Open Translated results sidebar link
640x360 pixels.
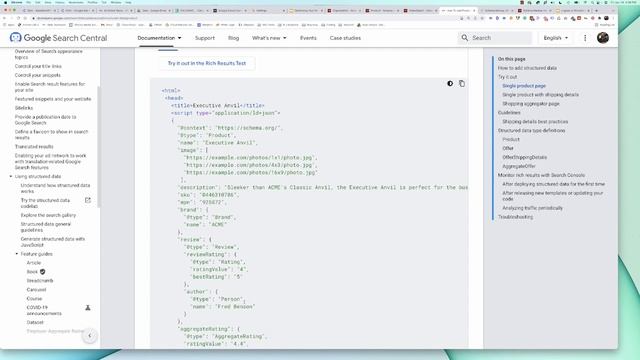click(x=34, y=147)
